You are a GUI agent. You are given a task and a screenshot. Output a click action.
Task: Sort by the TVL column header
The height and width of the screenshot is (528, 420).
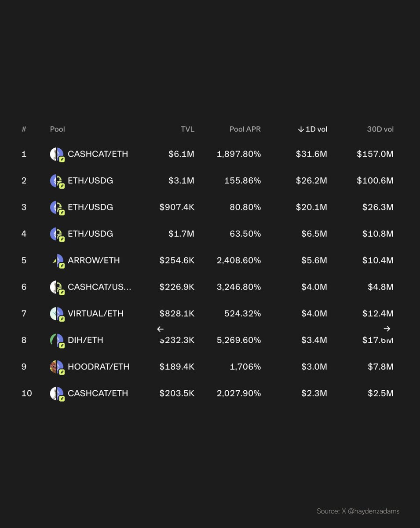[x=187, y=129]
